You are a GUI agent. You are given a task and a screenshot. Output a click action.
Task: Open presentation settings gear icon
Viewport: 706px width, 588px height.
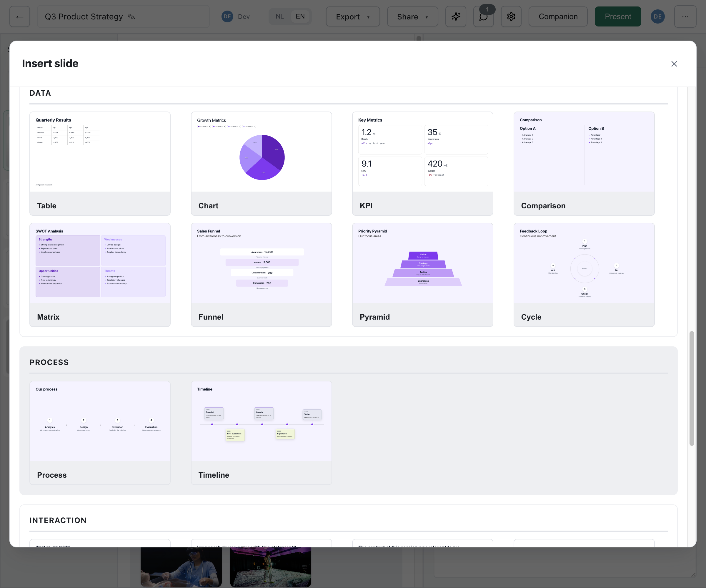point(511,16)
